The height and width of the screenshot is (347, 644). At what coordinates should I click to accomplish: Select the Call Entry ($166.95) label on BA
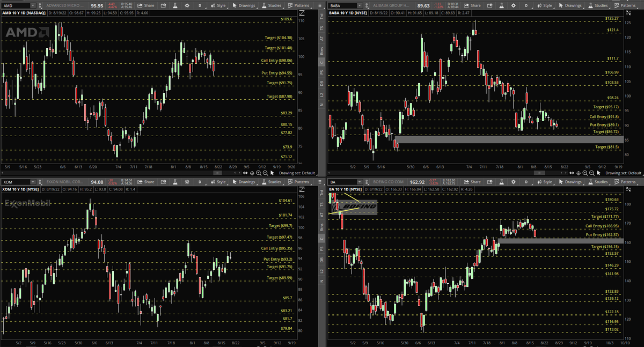click(602, 226)
